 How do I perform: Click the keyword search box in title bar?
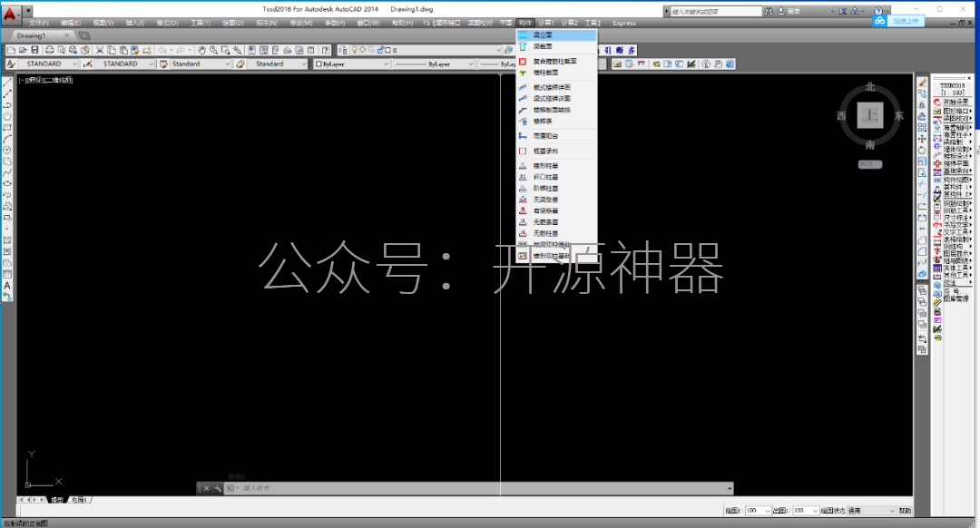pyautogui.click(x=716, y=11)
